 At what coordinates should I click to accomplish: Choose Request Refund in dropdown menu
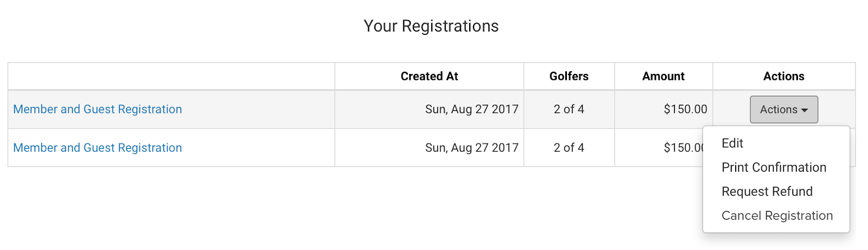[767, 191]
